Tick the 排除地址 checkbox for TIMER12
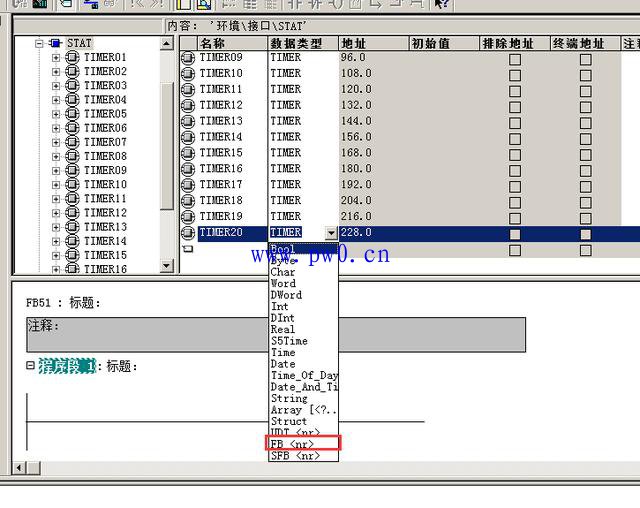This screenshot has height=508, width=640. [x=515, y=107]
